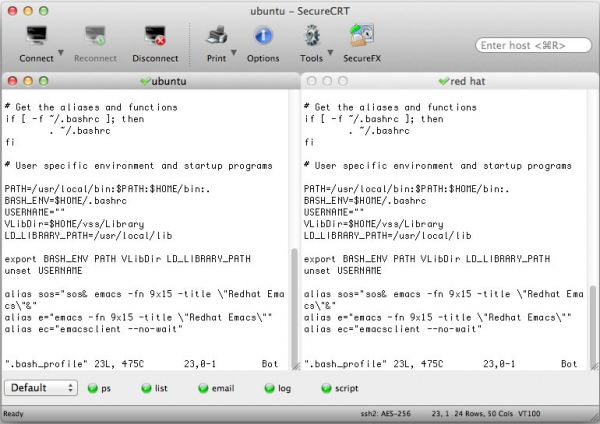Image resolution: width=600 pixels, height=424 pixels.
Task: Zoom the ubuntu session pane with green button
Action: 44,81
